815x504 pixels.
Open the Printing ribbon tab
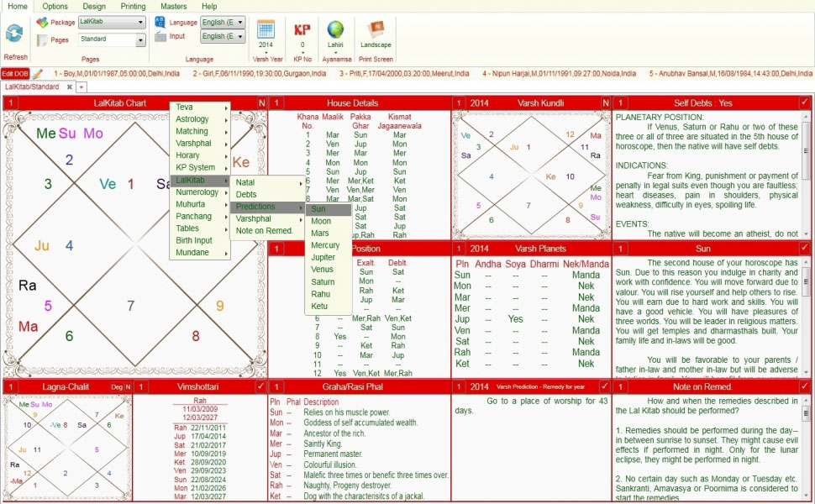133,6
